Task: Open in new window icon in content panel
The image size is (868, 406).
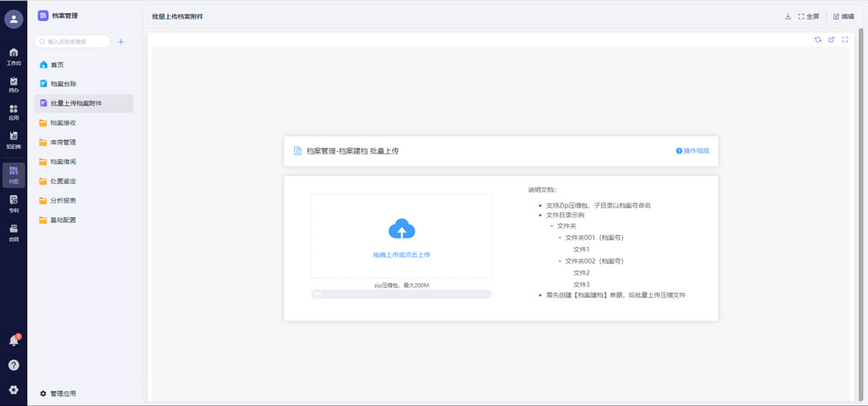Action: [x=832, y=39]
